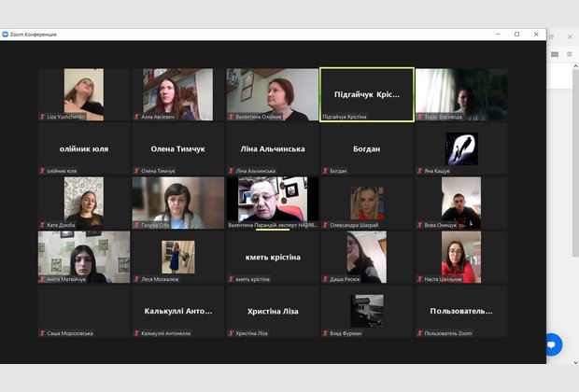Screen dimensions: 579x392
Task: Select Анна Авсієвич video tile
Action: [178, 94]
